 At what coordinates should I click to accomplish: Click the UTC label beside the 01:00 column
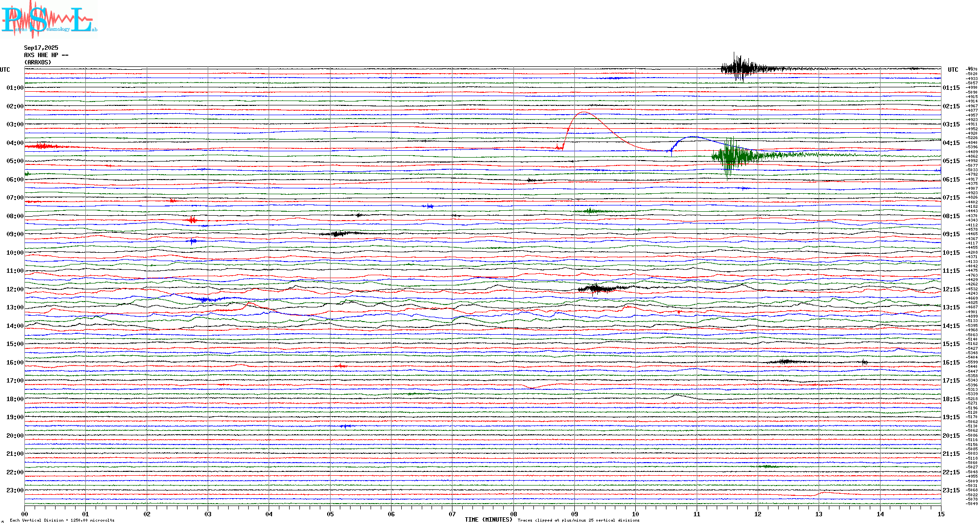tap(5, 70)
